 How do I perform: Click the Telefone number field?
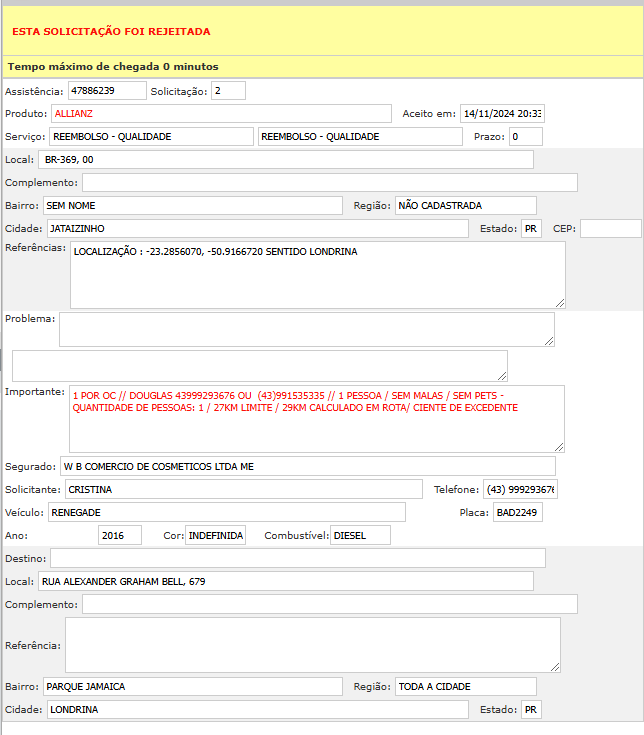coord(520,490)
